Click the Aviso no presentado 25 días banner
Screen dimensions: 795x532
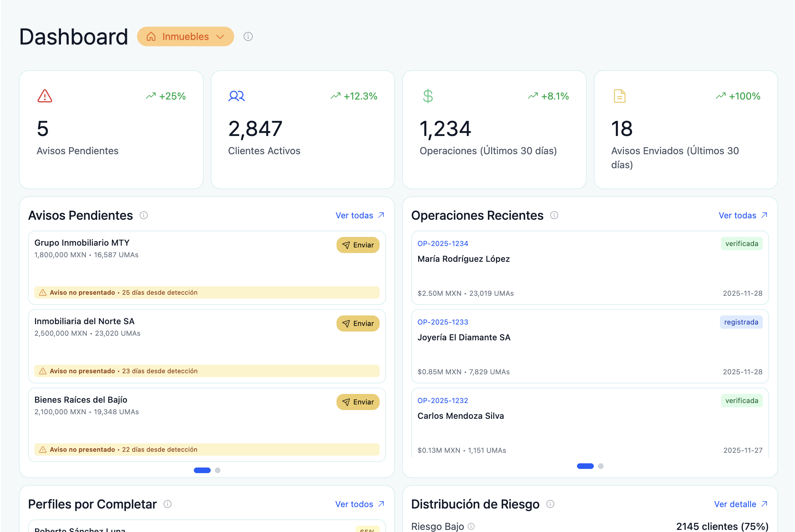click(207, 293)
